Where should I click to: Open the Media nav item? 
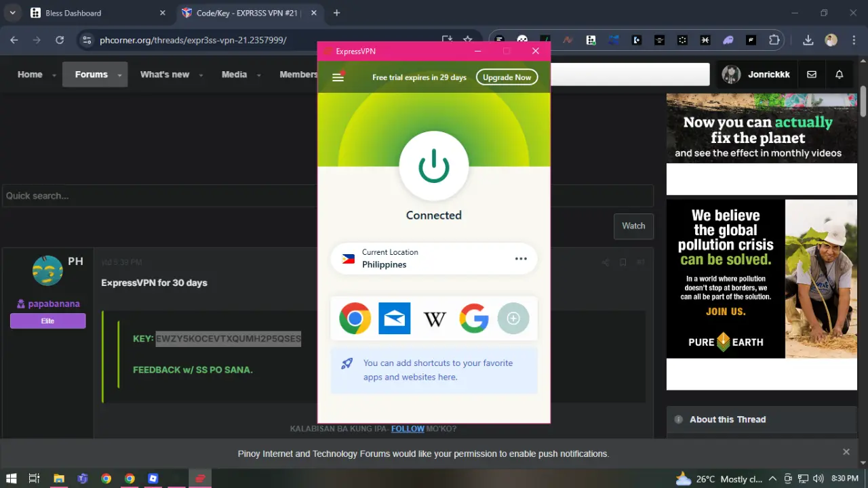point(234,75)
